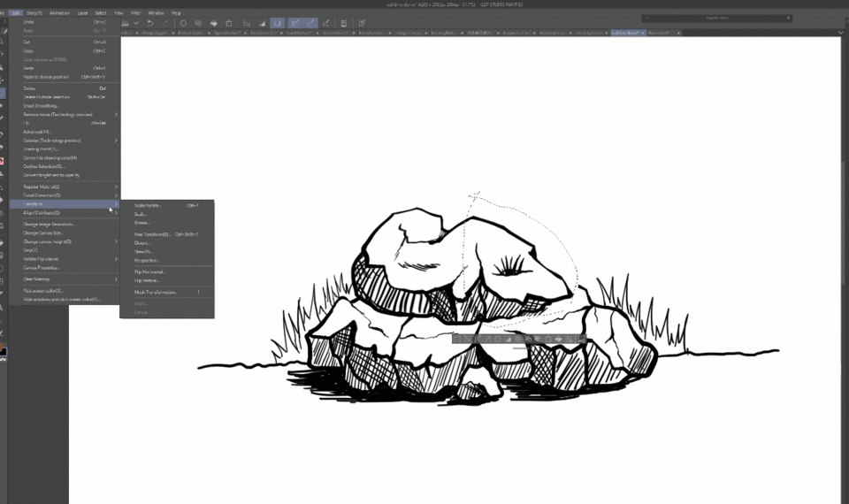The image size is (849, 504).
Task: Expand Register Material submenu
Action: pyautogui.click(x=65, y=187)
